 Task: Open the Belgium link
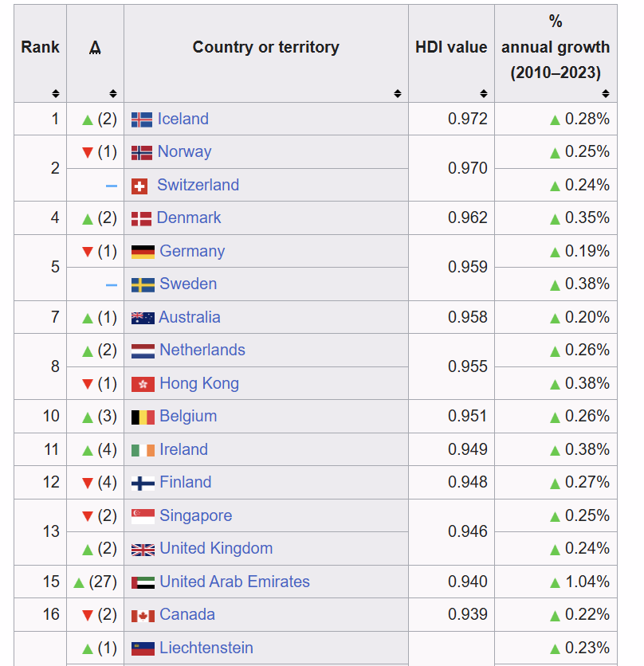188,417
